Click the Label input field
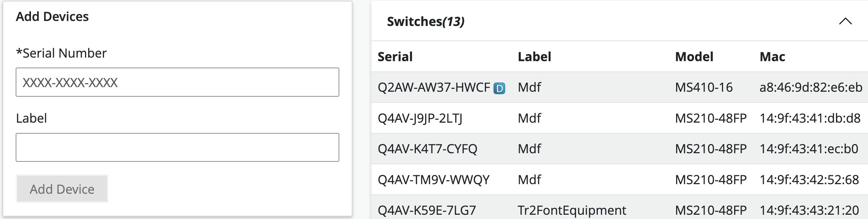 (177, 147)
